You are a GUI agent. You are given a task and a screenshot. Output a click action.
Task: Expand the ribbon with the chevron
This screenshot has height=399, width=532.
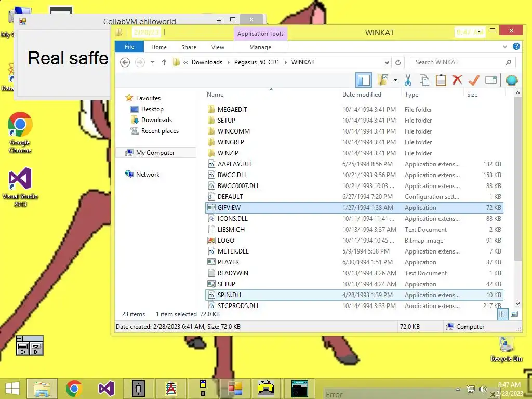tap(505, 46)
